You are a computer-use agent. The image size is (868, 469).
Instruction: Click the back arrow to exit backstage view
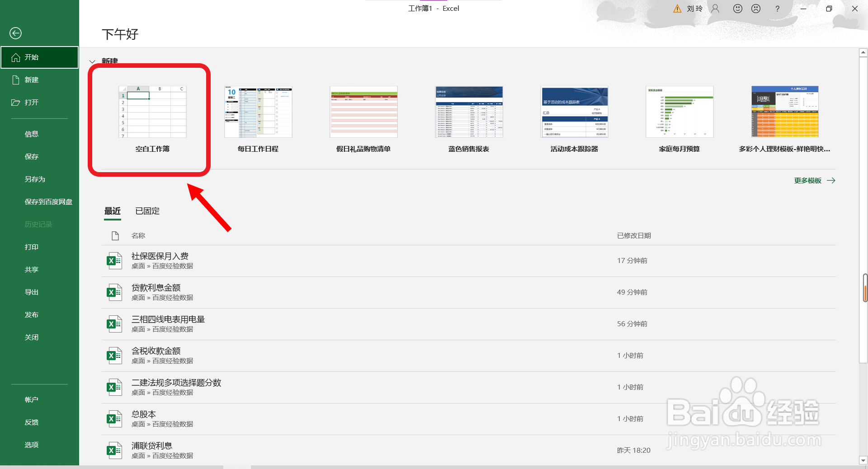coord(15,33)
